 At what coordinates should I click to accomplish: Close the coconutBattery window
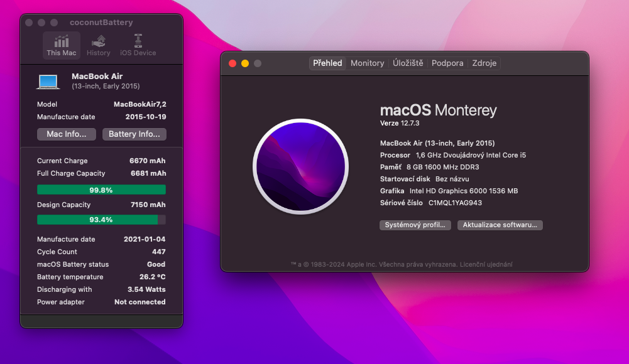(29, 23)
